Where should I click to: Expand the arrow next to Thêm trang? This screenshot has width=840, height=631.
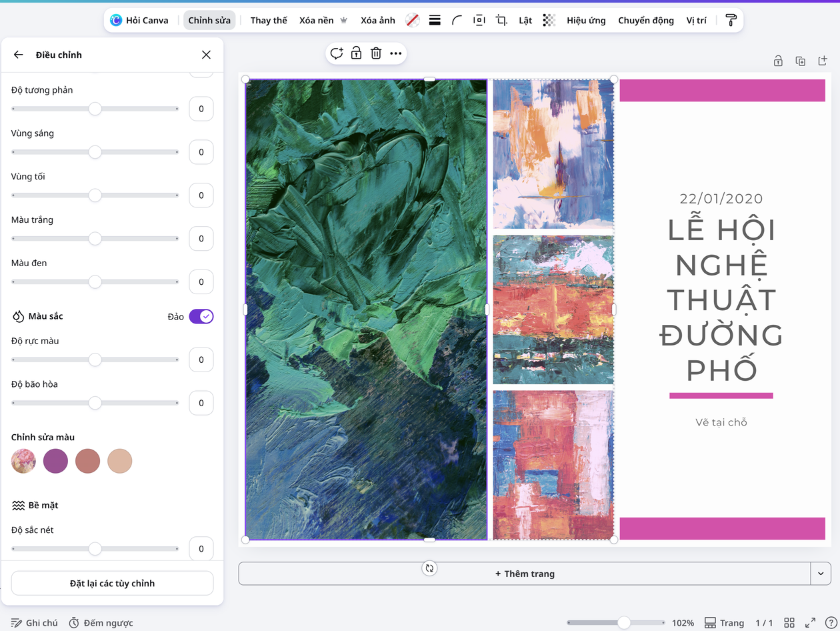[820, 574]
